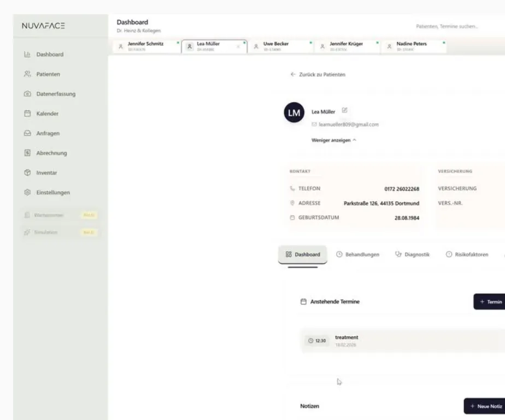Click the Kalender calendar icon
Image resolution: width=505 pixels, height=420 pixels.
click(x=27, y=113)
